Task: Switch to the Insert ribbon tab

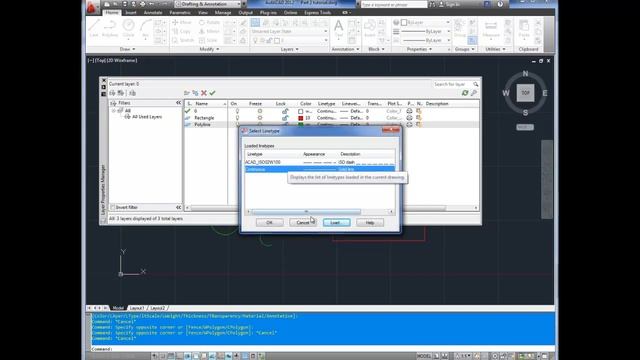Action: [x=131, y=13]
